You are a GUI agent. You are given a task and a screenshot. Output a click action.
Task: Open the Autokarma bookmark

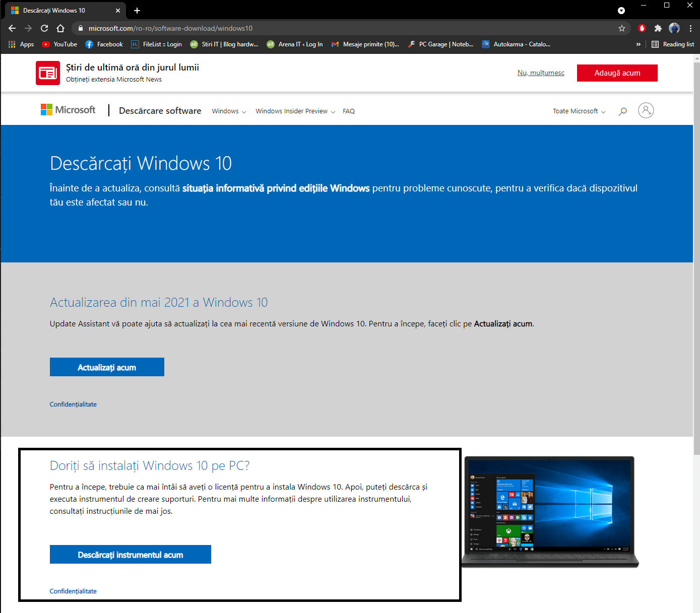pos(516,44)
